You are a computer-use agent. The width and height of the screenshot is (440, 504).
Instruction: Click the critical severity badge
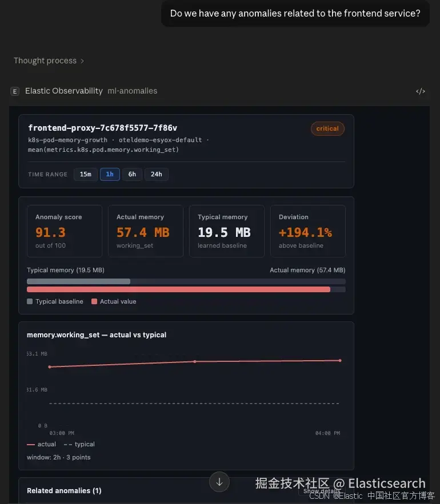[x=327, y=128]
